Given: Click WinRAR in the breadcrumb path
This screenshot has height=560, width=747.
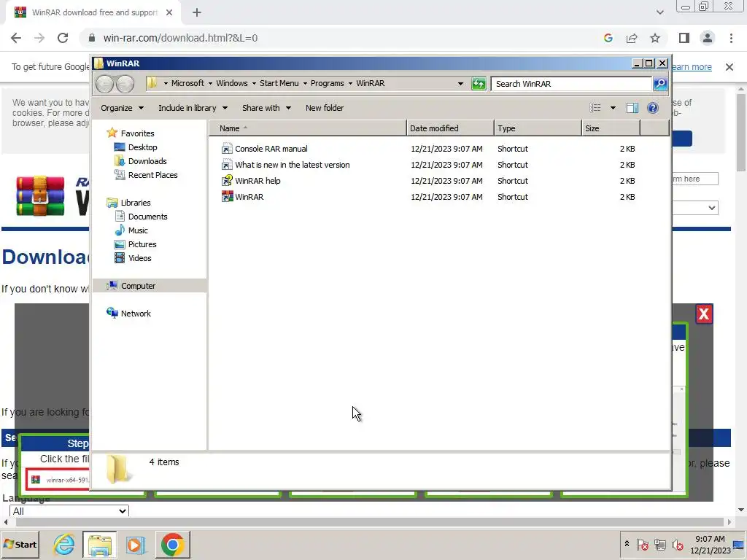Looking at the screenshot, I should [370, 83].
